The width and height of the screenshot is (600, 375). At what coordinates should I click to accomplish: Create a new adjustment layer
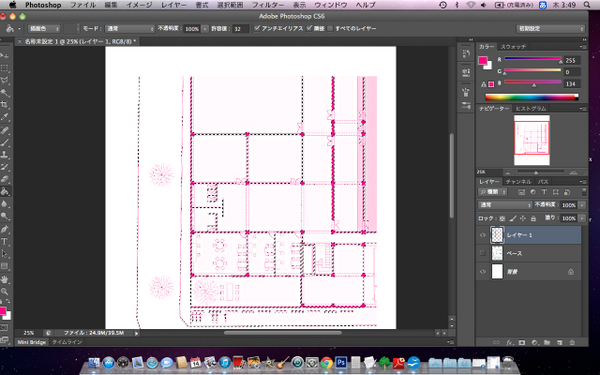[534, 342]
